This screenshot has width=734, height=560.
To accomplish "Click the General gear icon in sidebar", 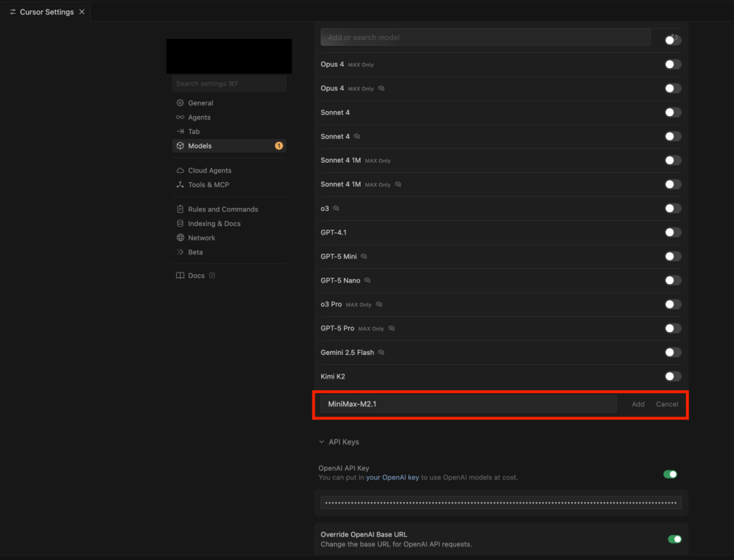I will [x=181, y=103].
